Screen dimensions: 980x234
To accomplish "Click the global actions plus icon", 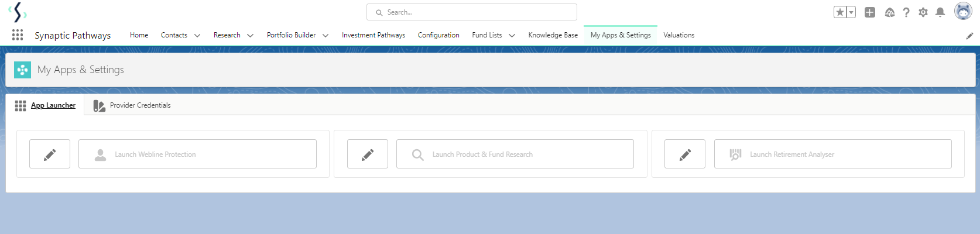I will coord(870,12).
